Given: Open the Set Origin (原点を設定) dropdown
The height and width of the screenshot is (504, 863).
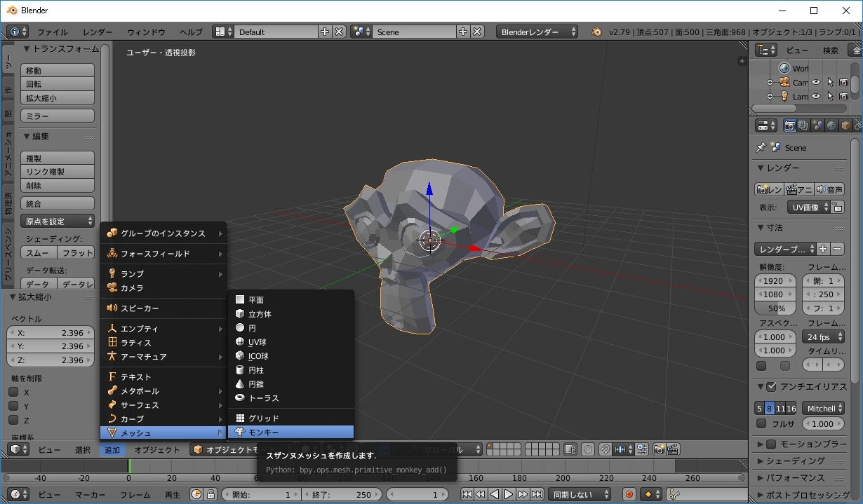Looking at the screenshot, I should click(58, 222).
